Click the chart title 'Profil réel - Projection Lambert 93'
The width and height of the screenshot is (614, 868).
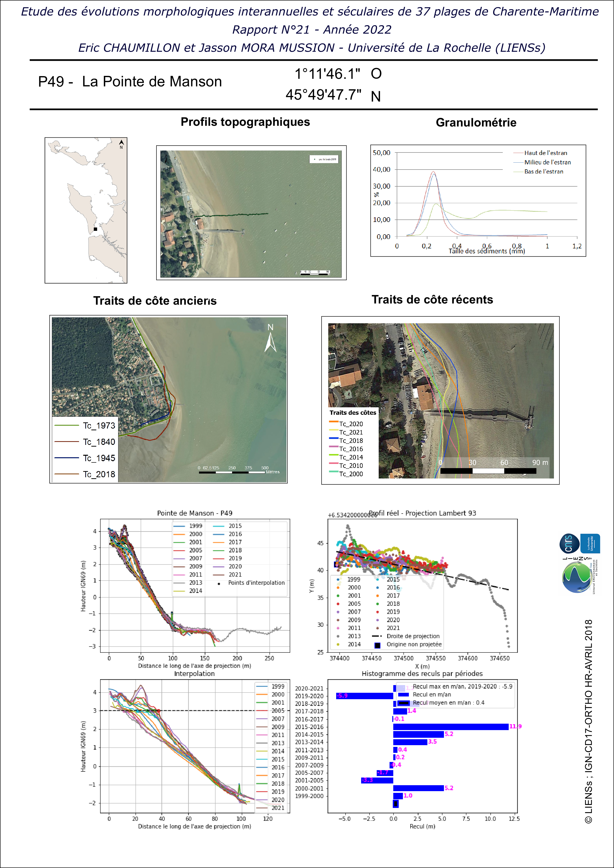(422, 513)
